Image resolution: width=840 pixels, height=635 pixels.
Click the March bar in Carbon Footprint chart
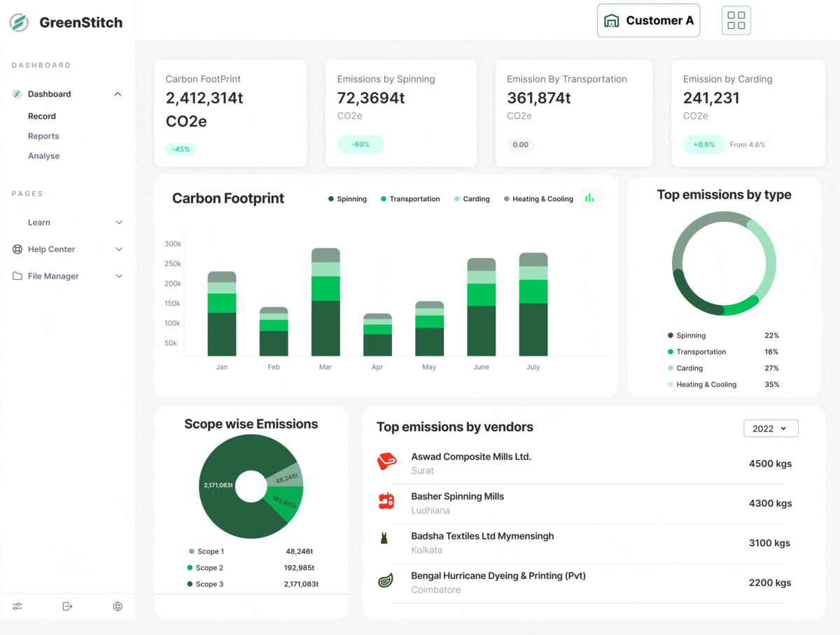[x=325, y=302]
